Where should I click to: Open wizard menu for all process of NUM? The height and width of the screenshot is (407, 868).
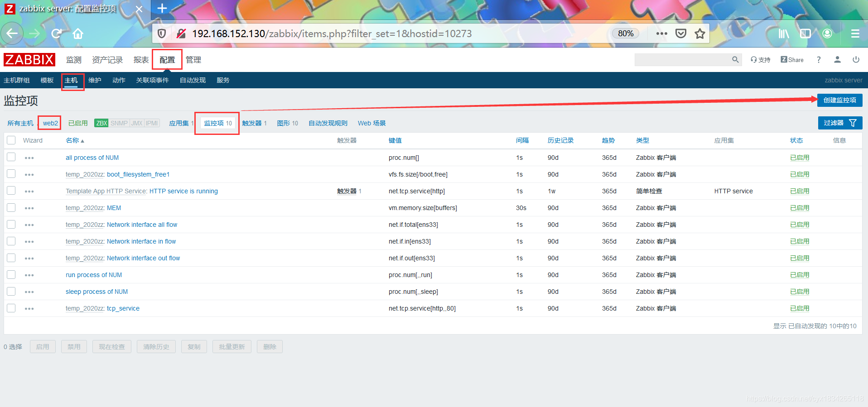tap(29, 158)
